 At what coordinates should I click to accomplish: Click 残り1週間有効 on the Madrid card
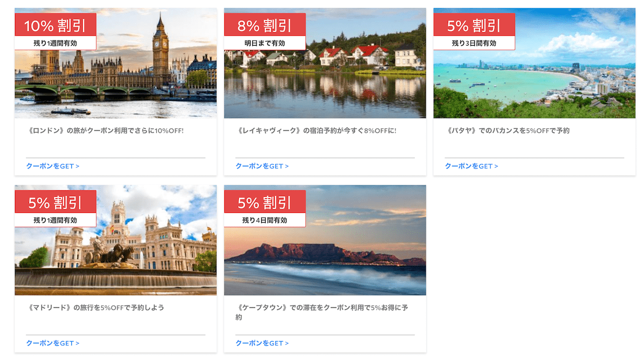(55, 220)
